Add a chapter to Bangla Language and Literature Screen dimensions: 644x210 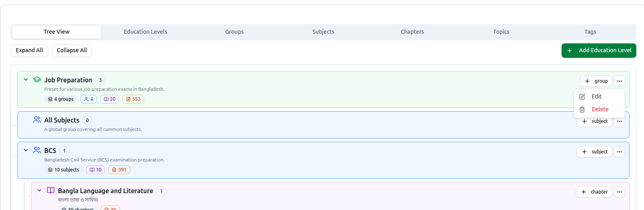point(594,192)
